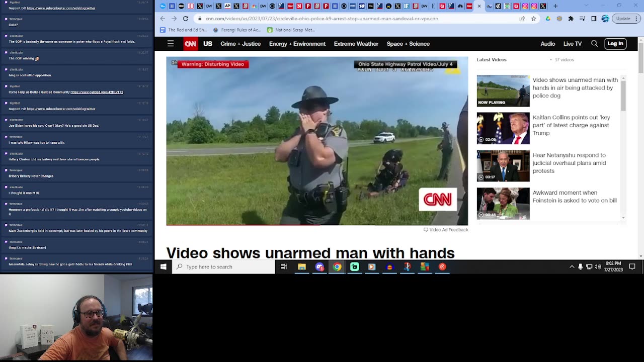Viewport: 644px width, 362px height.
Task: Seek on the red video progress bar
Action: point(317,225)
